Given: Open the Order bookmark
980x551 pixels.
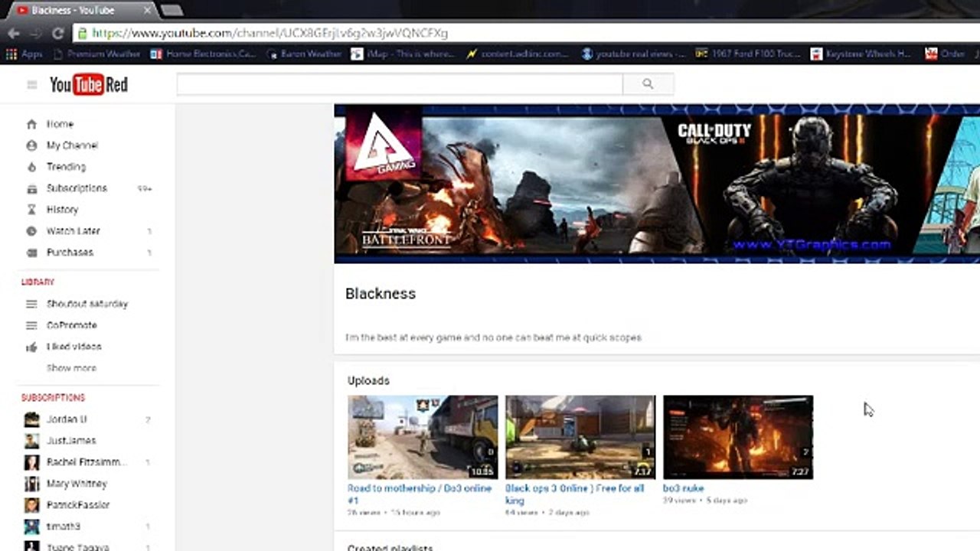Looking at the screenshot, I should coord(945,54).
